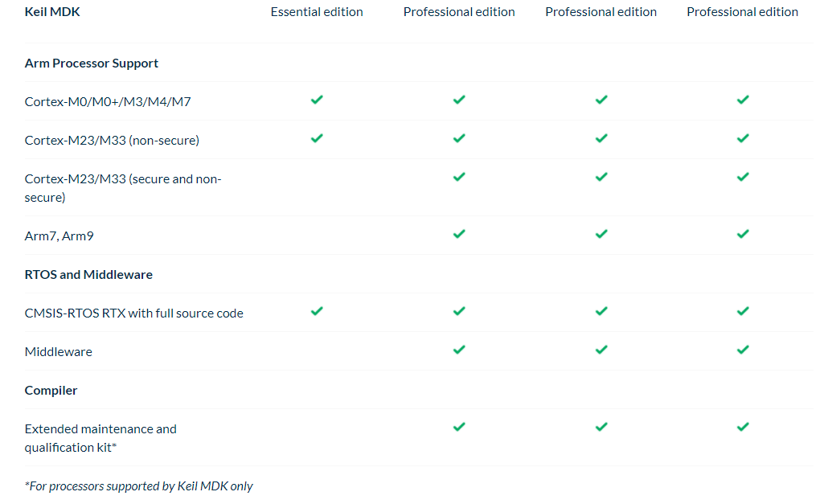Click the CMSIS-RTOS RTX with full source code label
Image resolution: width=820 pixels, height=504 pixels.
[133, 313]
